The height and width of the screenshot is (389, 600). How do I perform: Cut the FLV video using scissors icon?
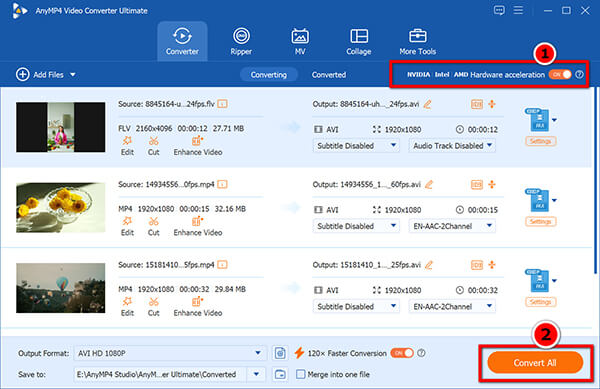[x=153, y=146]
